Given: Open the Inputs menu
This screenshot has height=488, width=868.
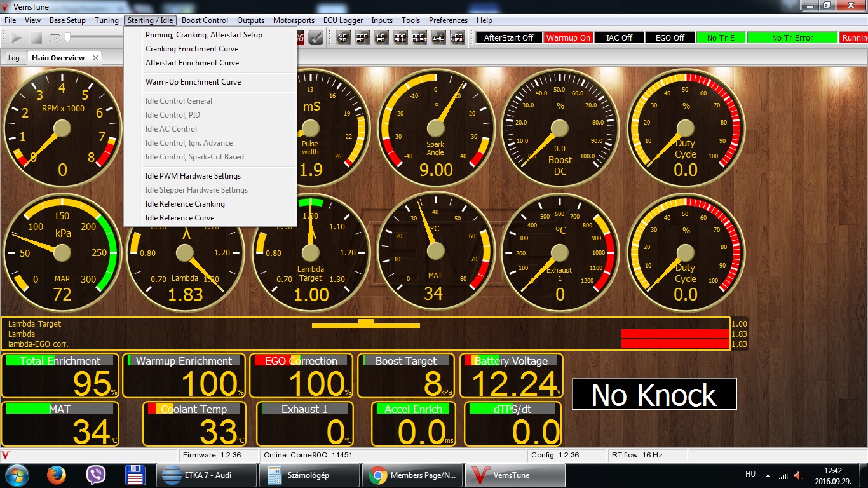Looking at the screenshot, I should (x=382, y=20).
